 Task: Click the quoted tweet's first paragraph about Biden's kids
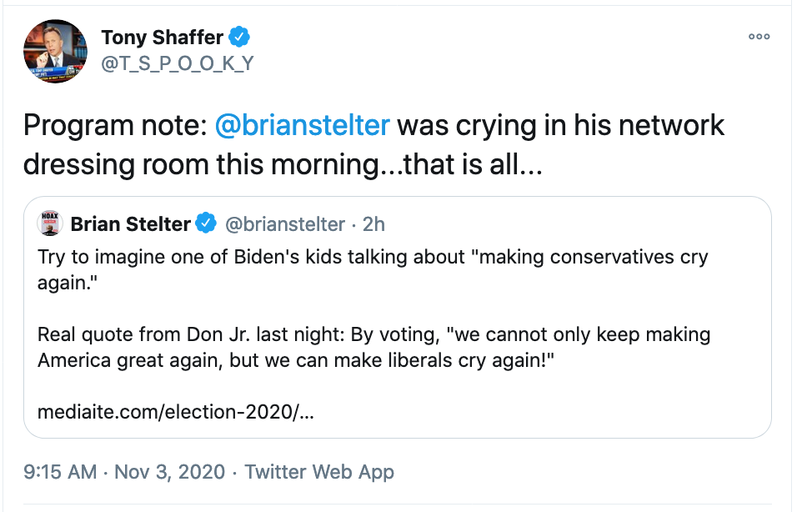(373, 269)
